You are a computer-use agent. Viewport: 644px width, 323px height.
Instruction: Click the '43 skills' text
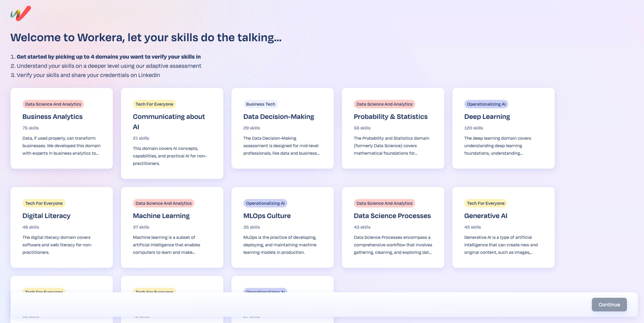coord(362,227)
